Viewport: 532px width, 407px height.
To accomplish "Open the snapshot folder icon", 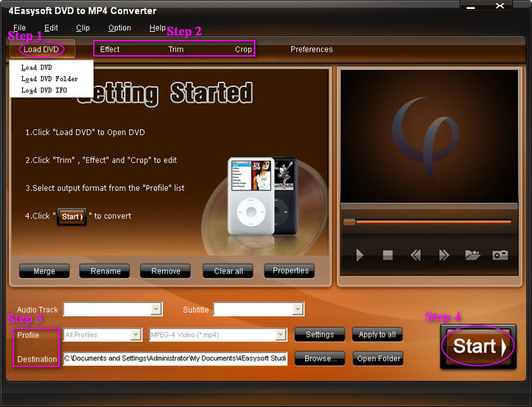I will [x=472, y=255].
